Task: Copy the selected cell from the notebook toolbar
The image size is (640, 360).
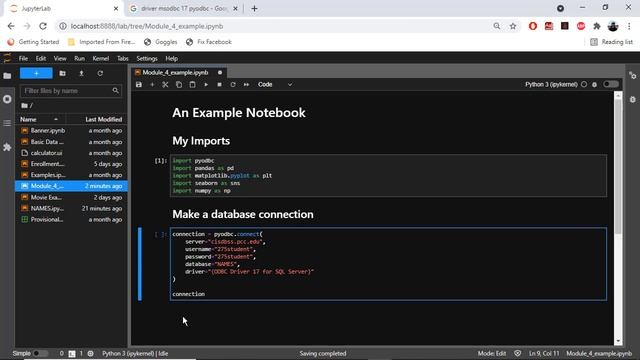Action: coord(179,84)
